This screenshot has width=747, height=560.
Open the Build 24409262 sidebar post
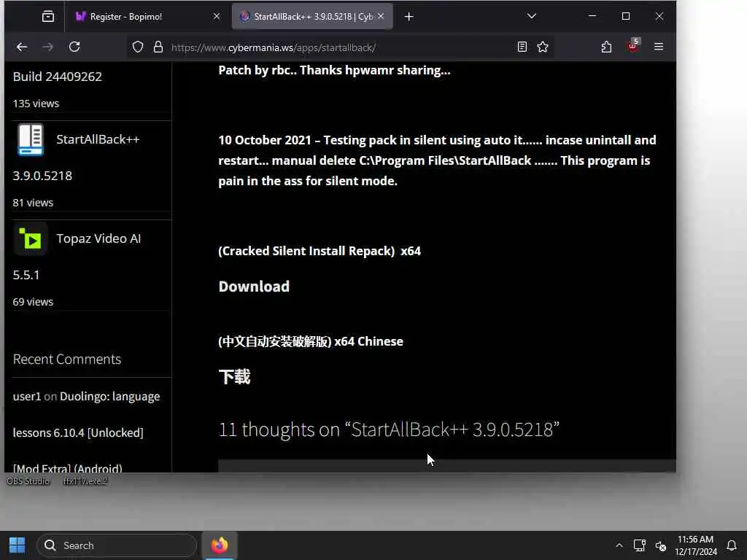(57, 77)
